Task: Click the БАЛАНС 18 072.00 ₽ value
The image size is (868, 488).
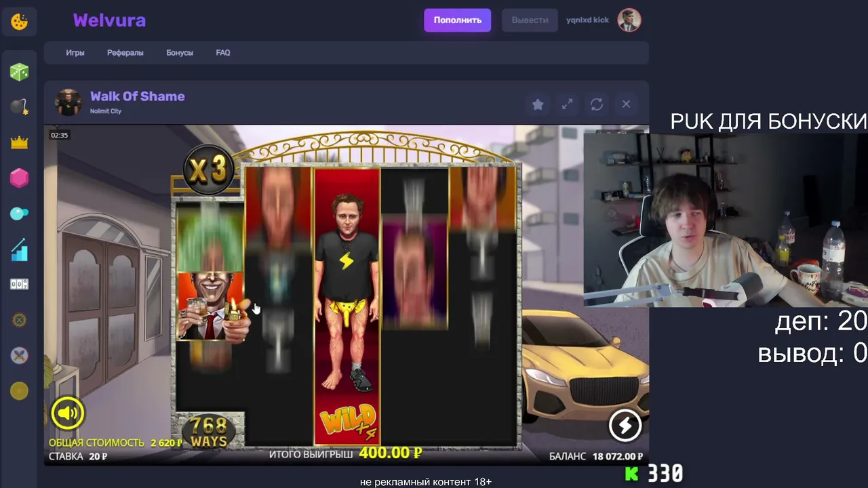Action: point(596,457)
